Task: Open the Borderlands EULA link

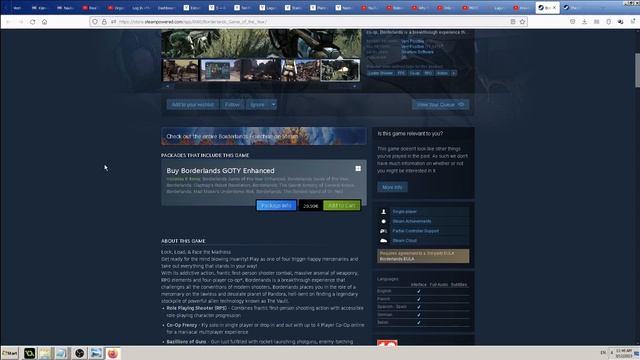Action: [397, 259]
